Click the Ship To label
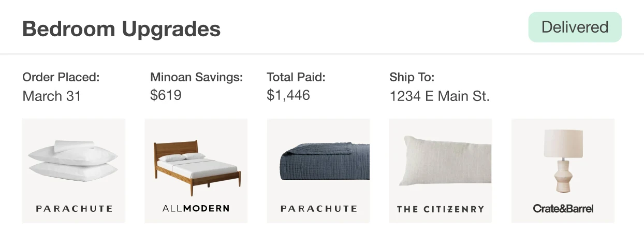Screen dimensions: 644x246 [412, 77]
